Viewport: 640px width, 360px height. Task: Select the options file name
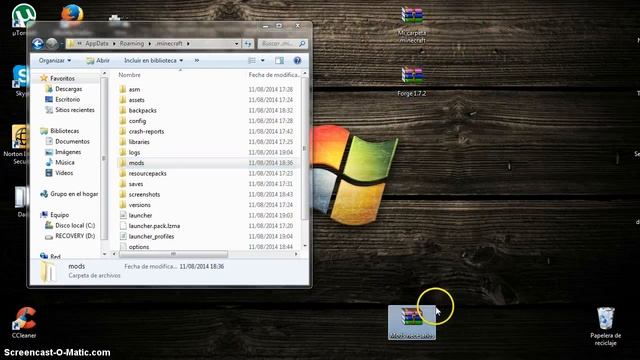tap(139, 247)
